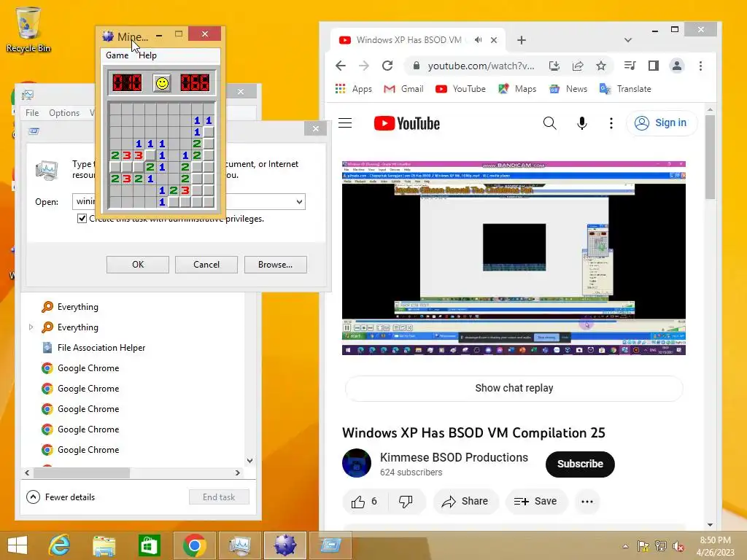The width and height of the screenshot is (747, 560).
Task: Bookmark this page with the star icon
Action: click(601, 66)
